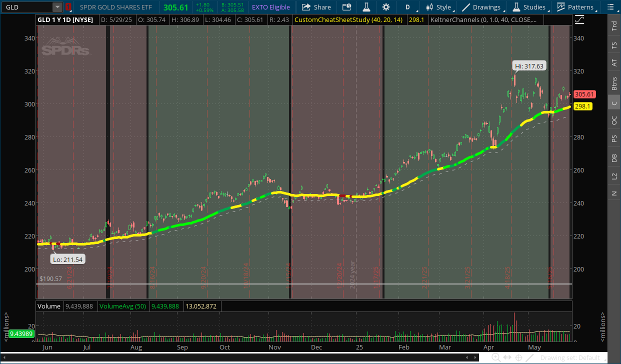Open the AT sidebar tab

click(x=614, y=63)
